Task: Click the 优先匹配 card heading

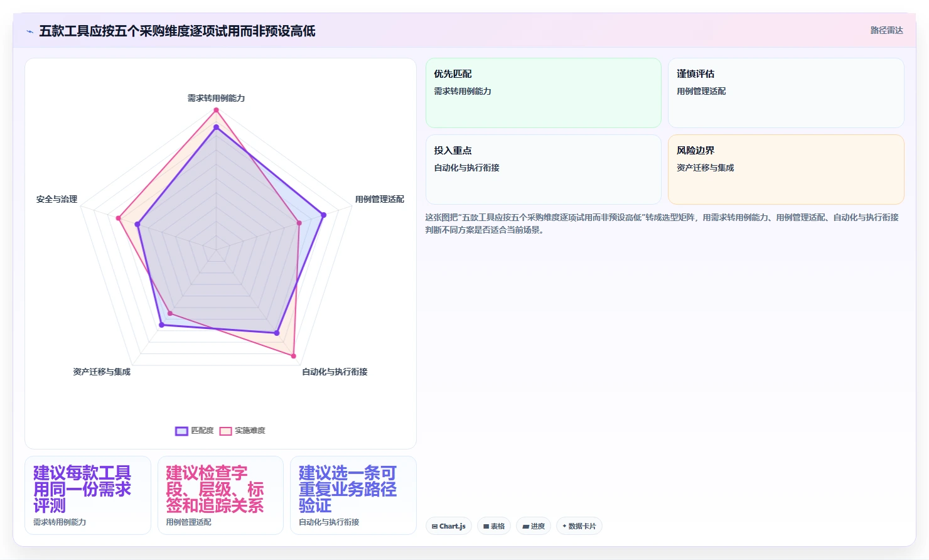Action: 453,74
